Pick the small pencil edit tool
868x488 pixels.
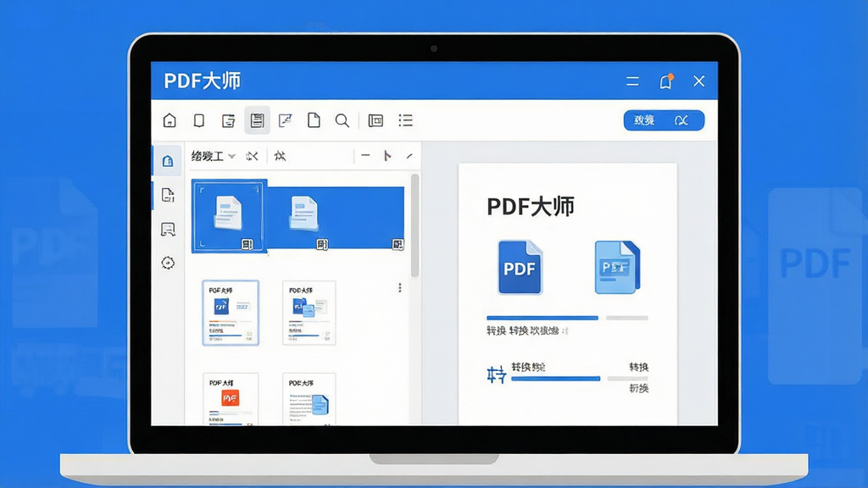[409, 156]
